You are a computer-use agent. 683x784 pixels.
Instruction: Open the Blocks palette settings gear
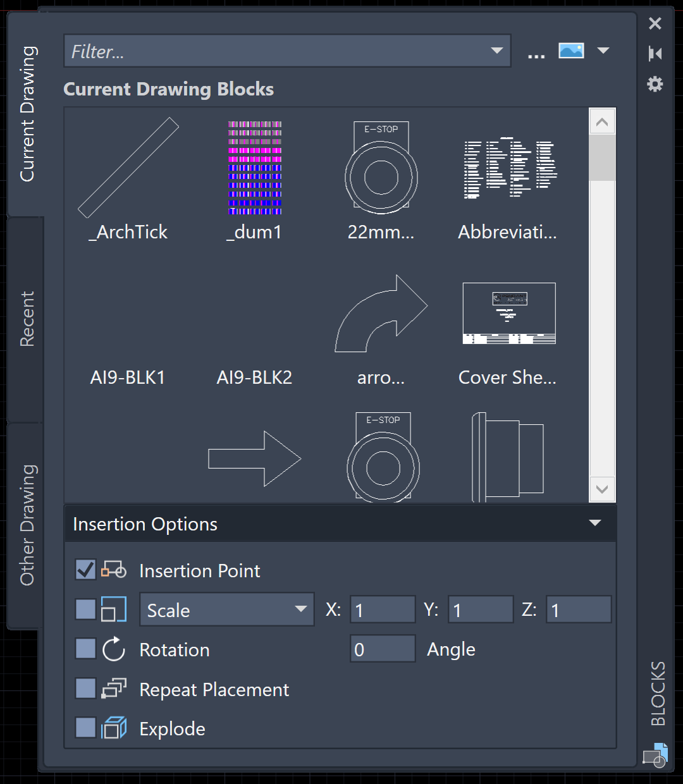[655, 83]
